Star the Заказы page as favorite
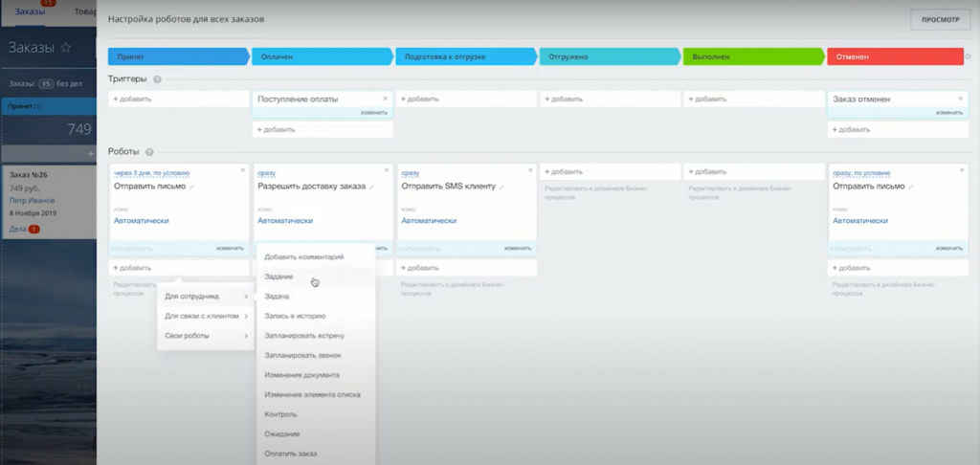 (66, 48)
